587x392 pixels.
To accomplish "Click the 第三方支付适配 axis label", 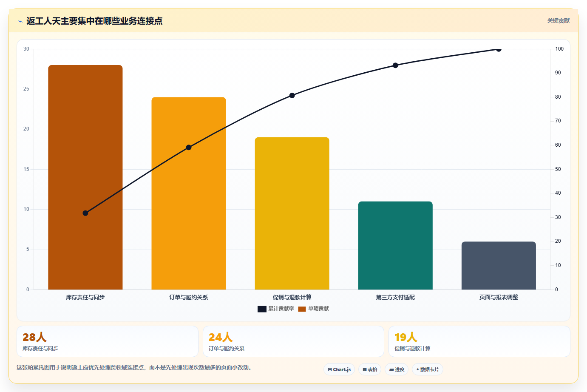I will tap(395, 298).
